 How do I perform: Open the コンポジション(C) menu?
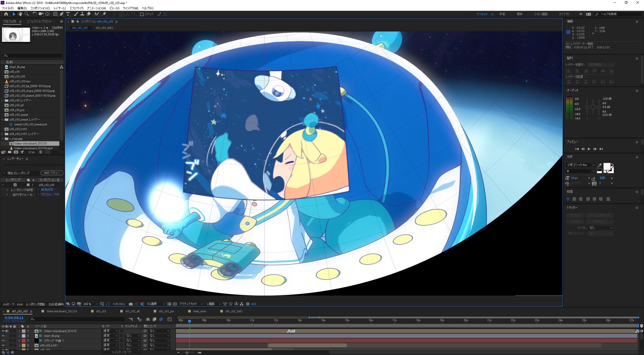pos(40,8)
